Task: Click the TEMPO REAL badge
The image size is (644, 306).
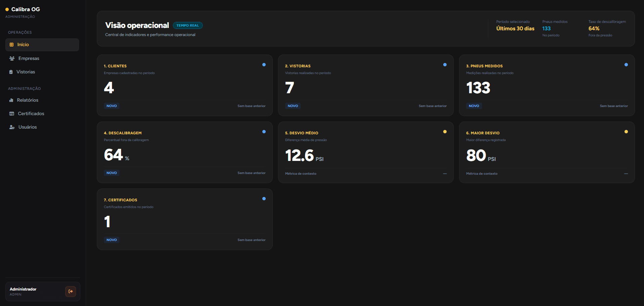Action: click(x=188, y=26)
